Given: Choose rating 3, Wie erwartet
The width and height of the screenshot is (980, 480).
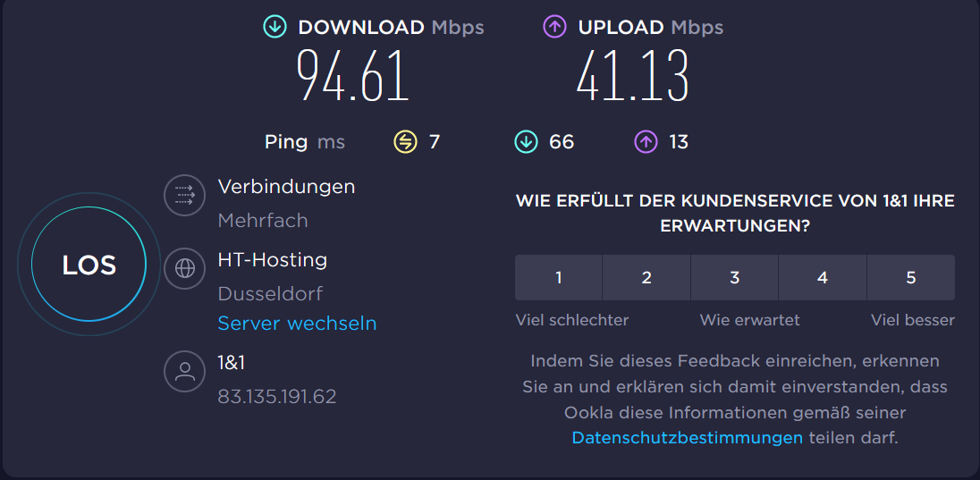Looking at the screenshot, I should (734, 278).
